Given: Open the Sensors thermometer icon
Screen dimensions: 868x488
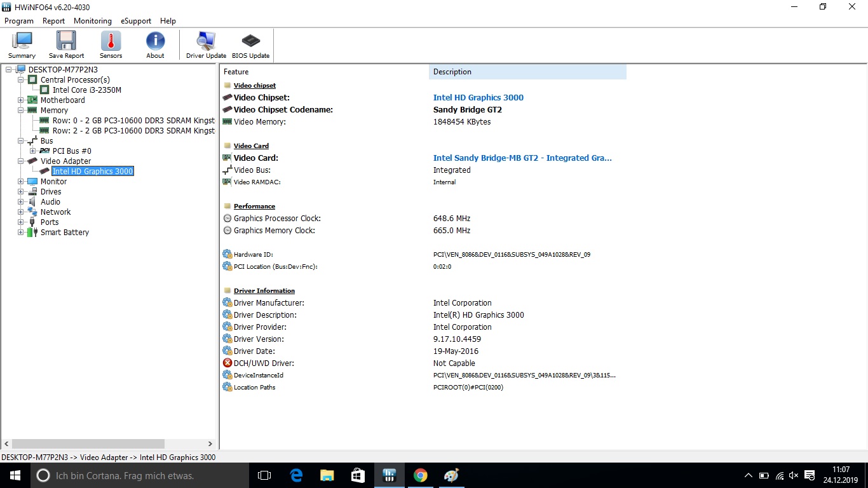Looking at the screenshot, I should coord(111,45).
